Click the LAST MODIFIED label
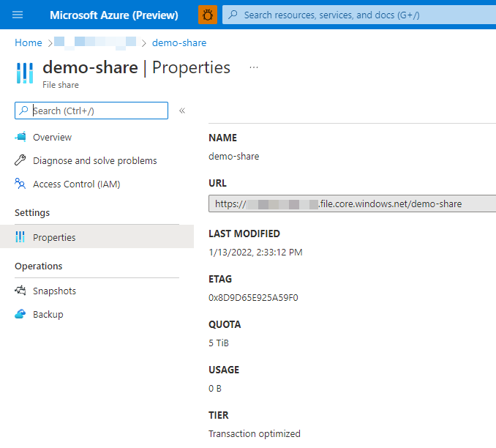 (x=244, y=234)
